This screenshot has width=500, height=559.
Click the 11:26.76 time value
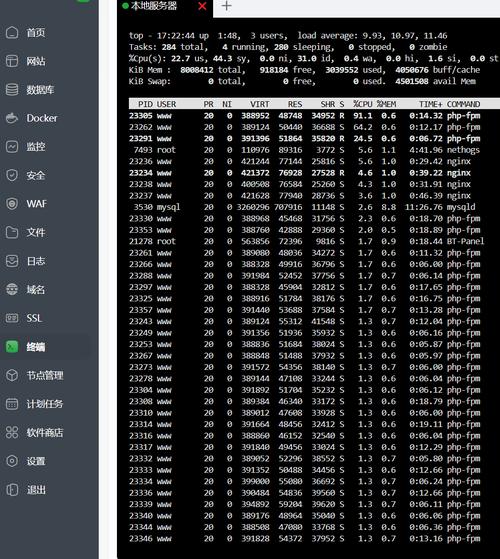coord(424,207)
